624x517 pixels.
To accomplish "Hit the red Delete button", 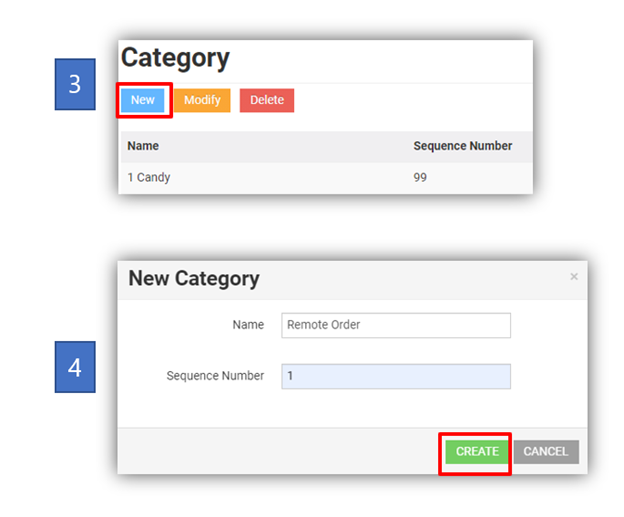I will (267, 100).
